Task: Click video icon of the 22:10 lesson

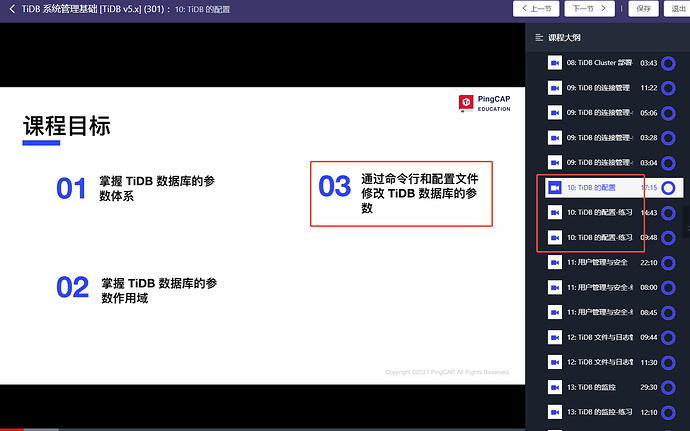Action: coord(554,262)
